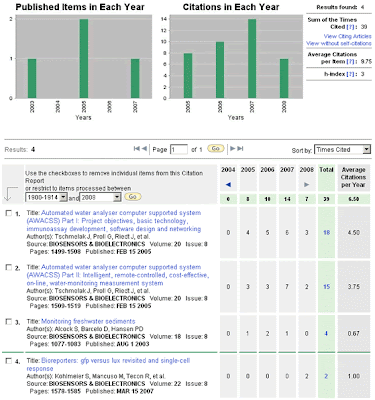Image resolution: width=375 pixels, height=400 pixels.
Task: Go to first page arrow icon
Action: (136, 149)
